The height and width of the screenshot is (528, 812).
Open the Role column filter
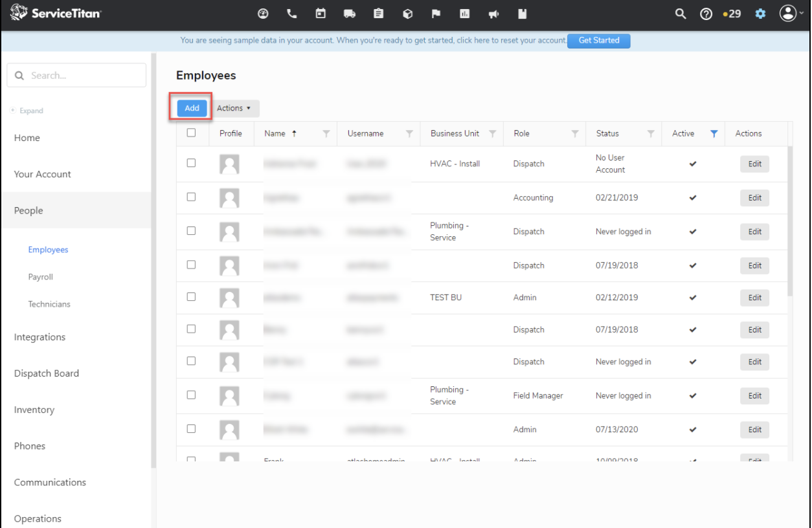[575, 134]
